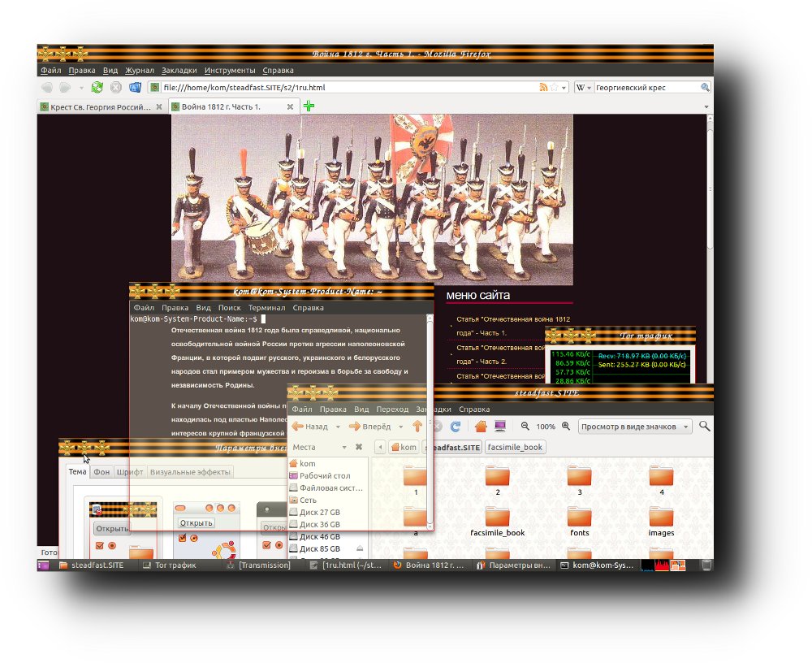This screenshot has height=663, width=812.
Task: Eject Диск 85 GB in sidebar
Action: coord(360,548)
